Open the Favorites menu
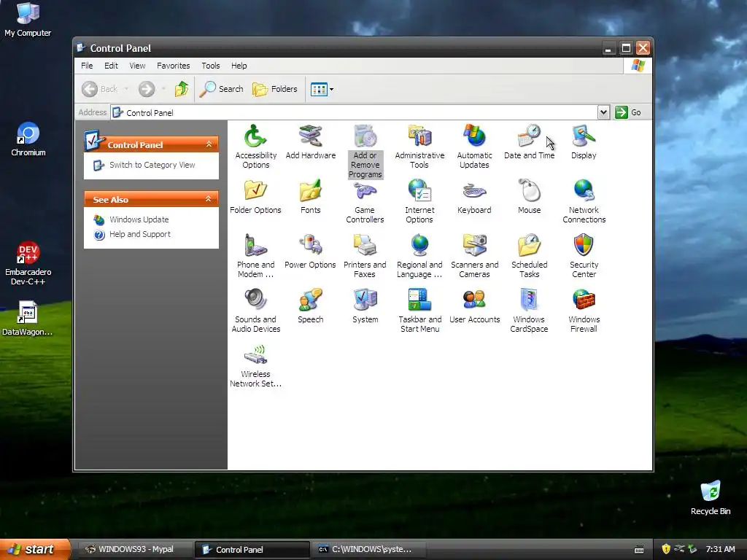 (x=174, y=66)
